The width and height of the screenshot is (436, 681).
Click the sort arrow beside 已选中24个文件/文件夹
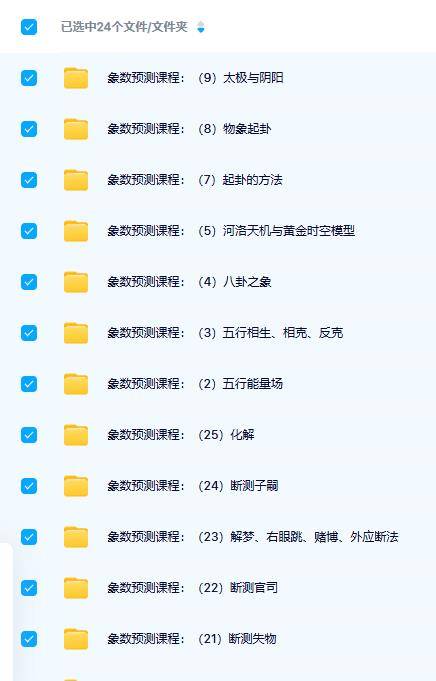coord(200,27)
